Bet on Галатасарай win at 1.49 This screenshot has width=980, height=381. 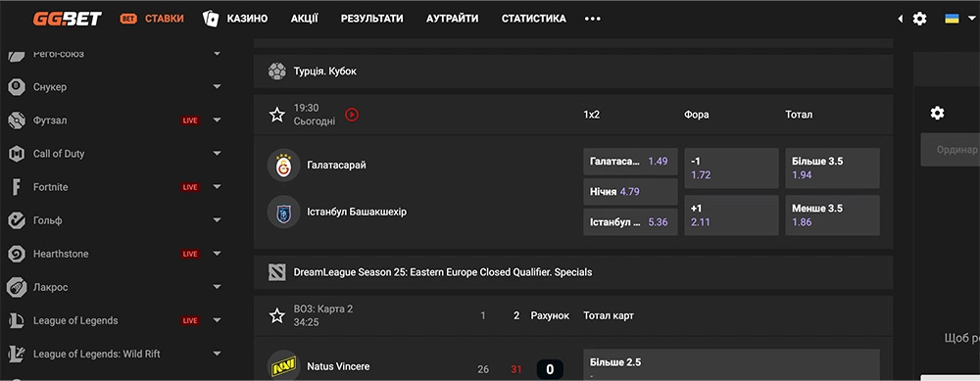pyautogui.click(x=630, y=162)
